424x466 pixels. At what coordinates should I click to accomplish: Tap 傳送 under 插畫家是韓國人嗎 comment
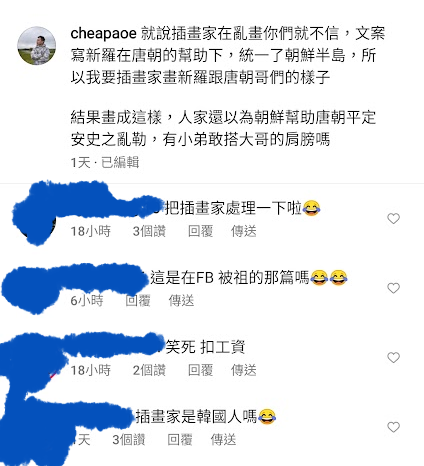223,440
